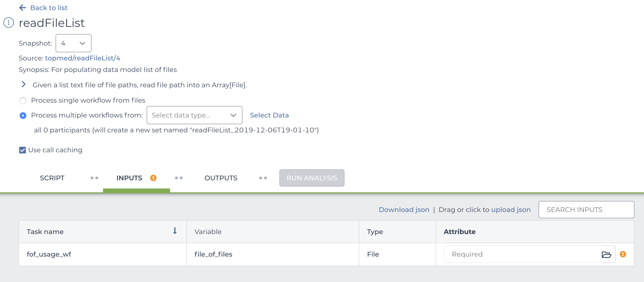Click the Download json link
Screen dimensions: 644x282
point(404,210)
